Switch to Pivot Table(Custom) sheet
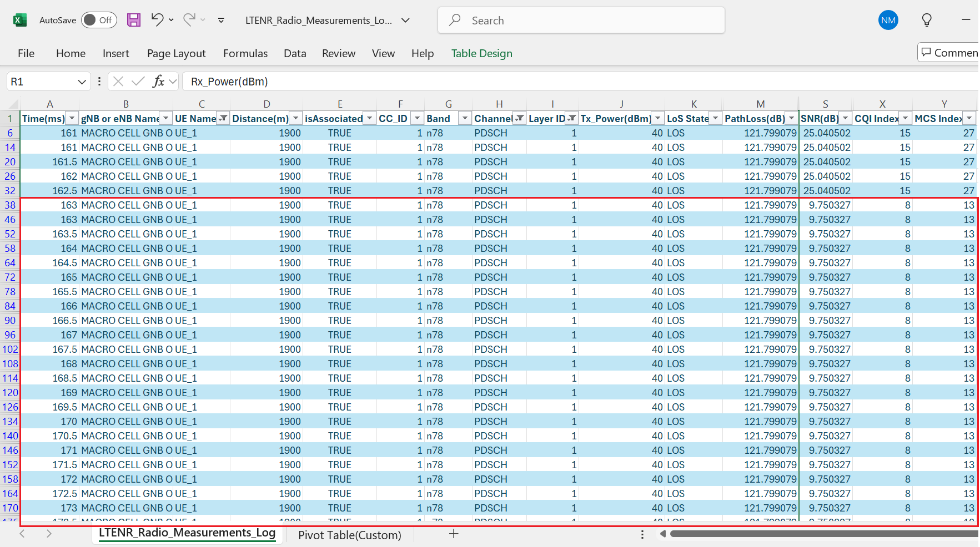The width and height of the screenshot is (980, 547). 349,535
